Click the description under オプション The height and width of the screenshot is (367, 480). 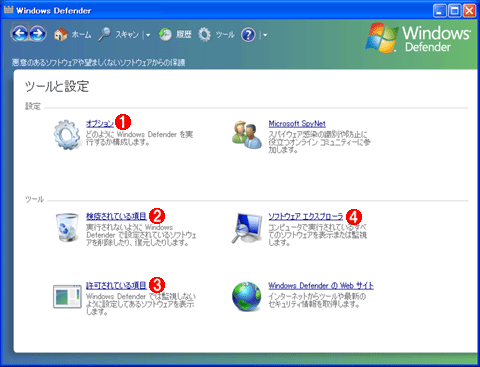pos(139,138)
